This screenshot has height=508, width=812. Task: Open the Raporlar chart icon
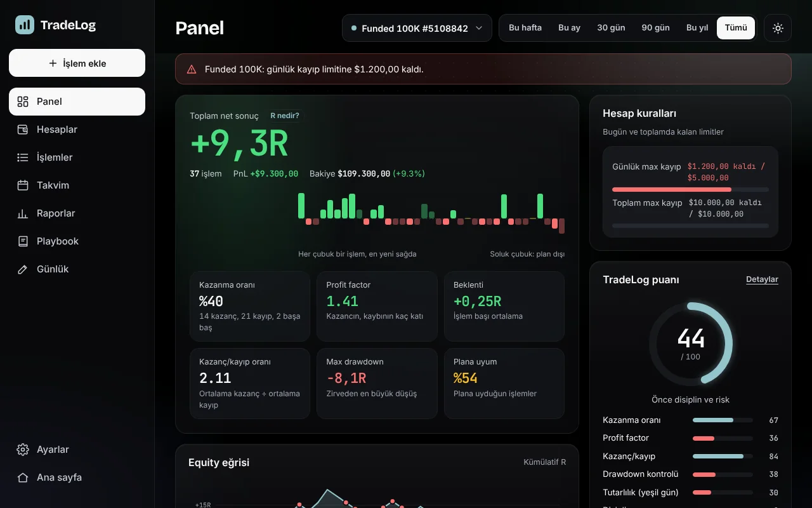[23, 213]
